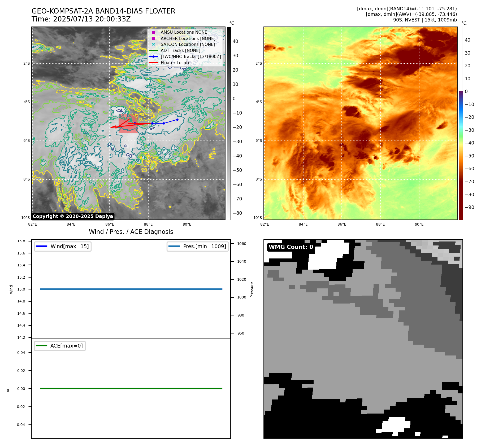Open the WMG grayscale pixel panel
The image size is (481, 448).
tap(363, 339)
